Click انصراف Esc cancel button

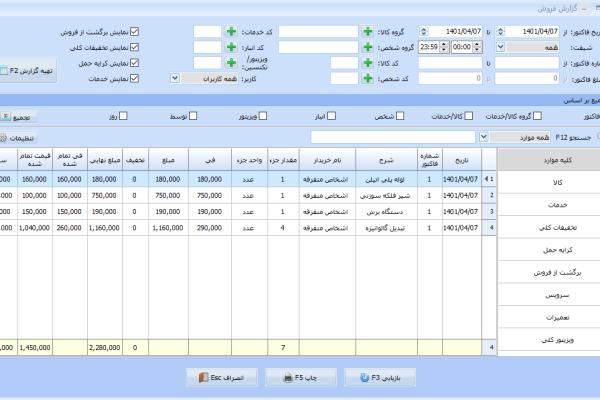[222, 378]
